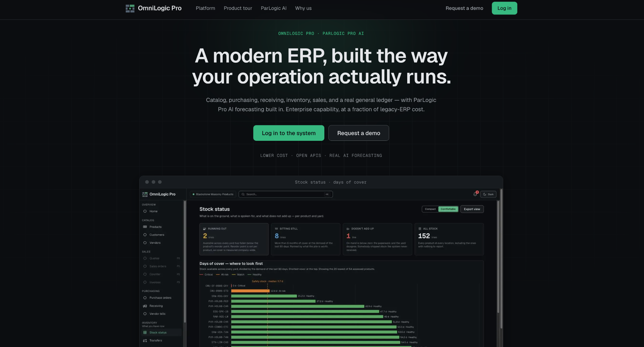The height and width of the screenshot is (347, 644).
Task: Click the green Log in button in the navbar
Action: pos(504,8)
